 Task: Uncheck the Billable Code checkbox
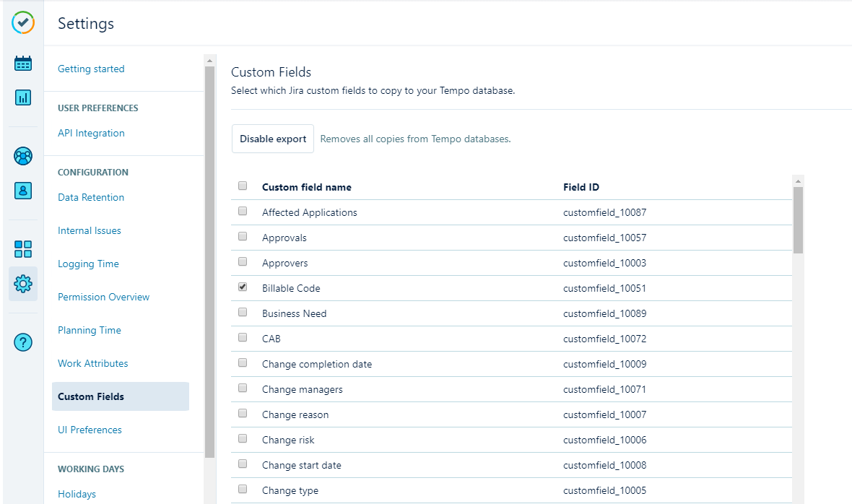[x=243, y=287]
